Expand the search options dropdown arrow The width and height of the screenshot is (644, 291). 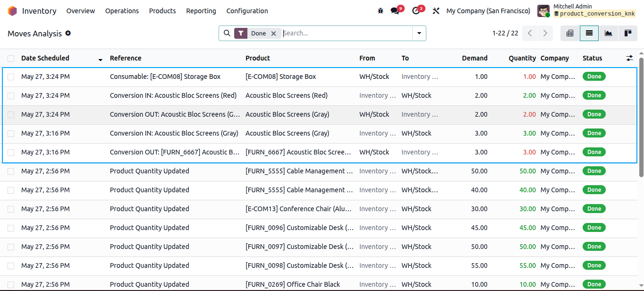pyautogui.click(x=419, y=33)
